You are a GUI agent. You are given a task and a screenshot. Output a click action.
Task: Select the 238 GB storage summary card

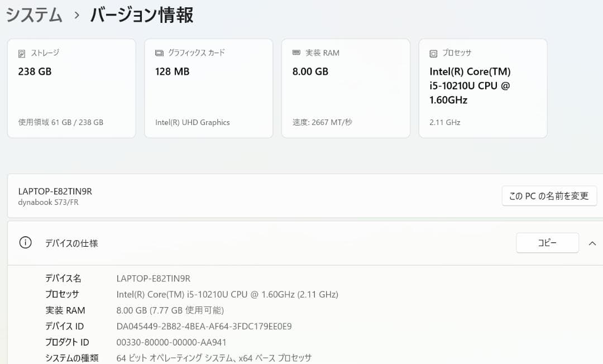coord(71,88)
